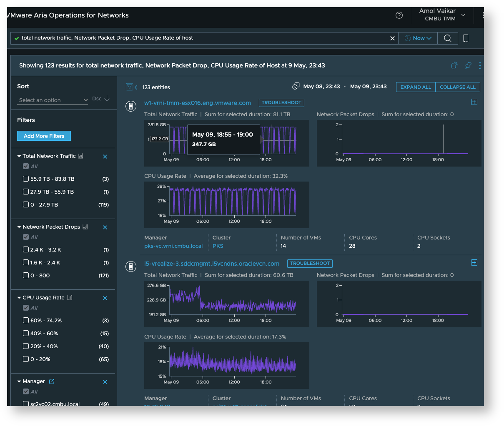Troubleshoot i5-vrealize-3 host
The width and height of the screenshot is (504, 426).
pos(310,263)
